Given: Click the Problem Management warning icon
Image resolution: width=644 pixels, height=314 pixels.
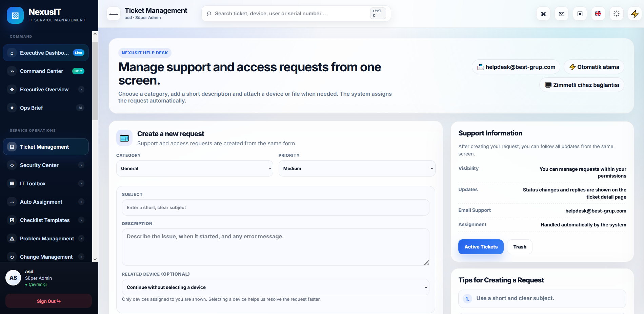Looking at the screenshot, I should (12, 239).
